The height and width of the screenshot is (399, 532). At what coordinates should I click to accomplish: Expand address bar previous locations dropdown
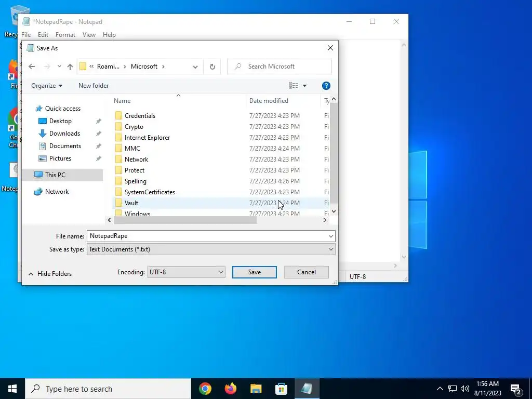coord(195,67)
